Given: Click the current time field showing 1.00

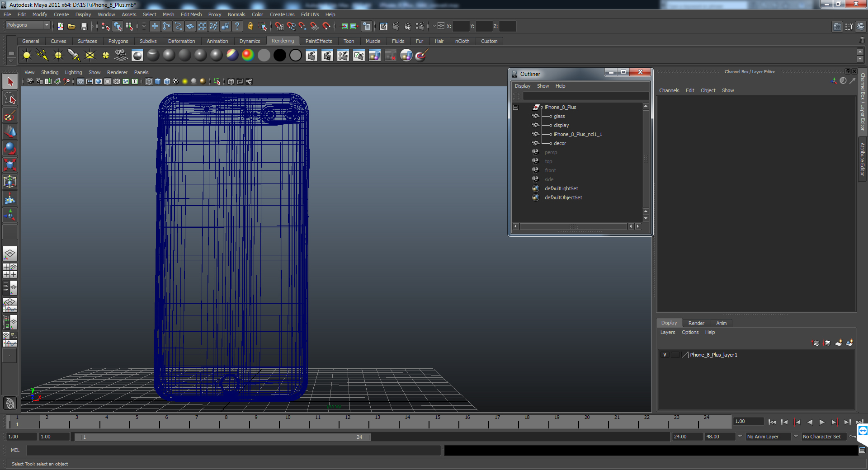Looking at the screenshot, I should (x=748, y=421).
